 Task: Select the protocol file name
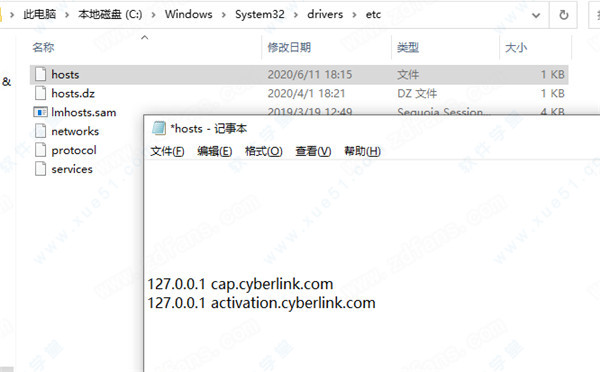74,150
